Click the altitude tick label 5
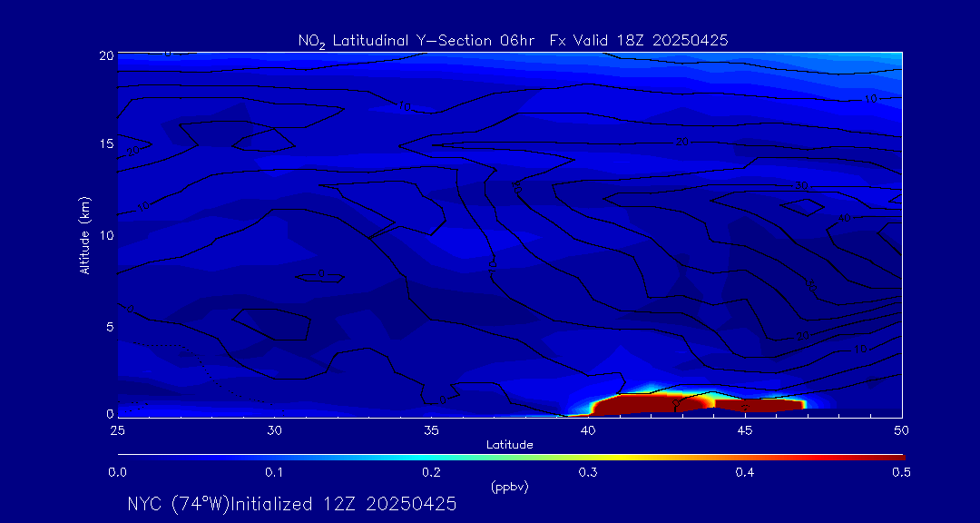 110,327
